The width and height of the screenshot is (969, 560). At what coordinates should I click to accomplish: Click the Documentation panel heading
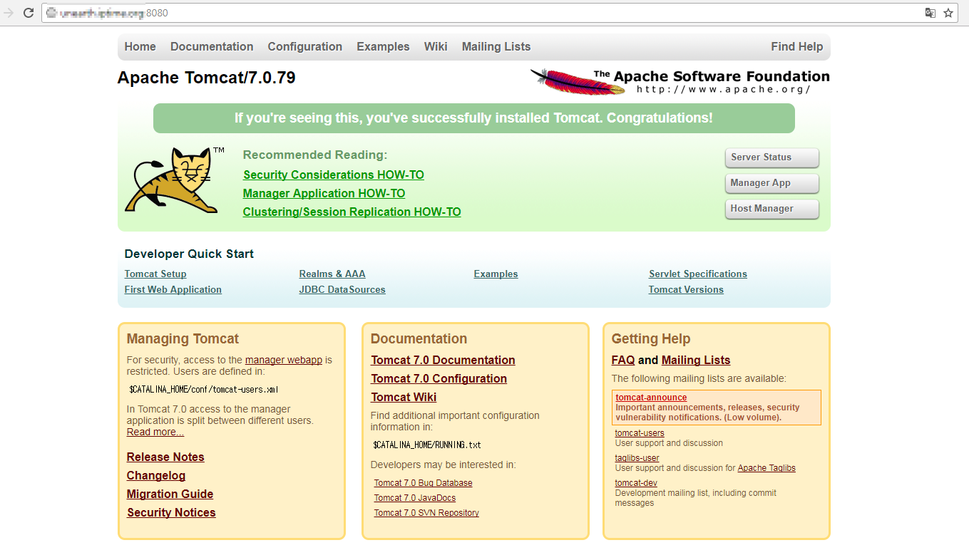click(x=419, y=339)
